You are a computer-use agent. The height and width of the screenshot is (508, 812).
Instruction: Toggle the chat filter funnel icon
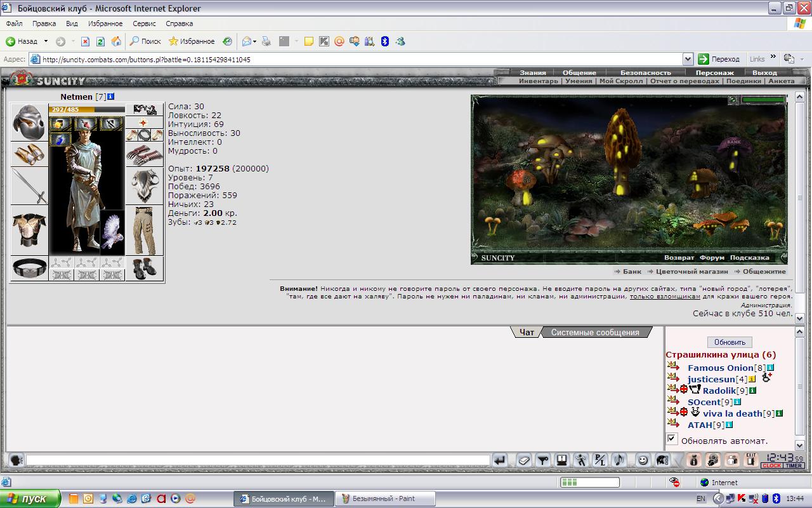543,460
